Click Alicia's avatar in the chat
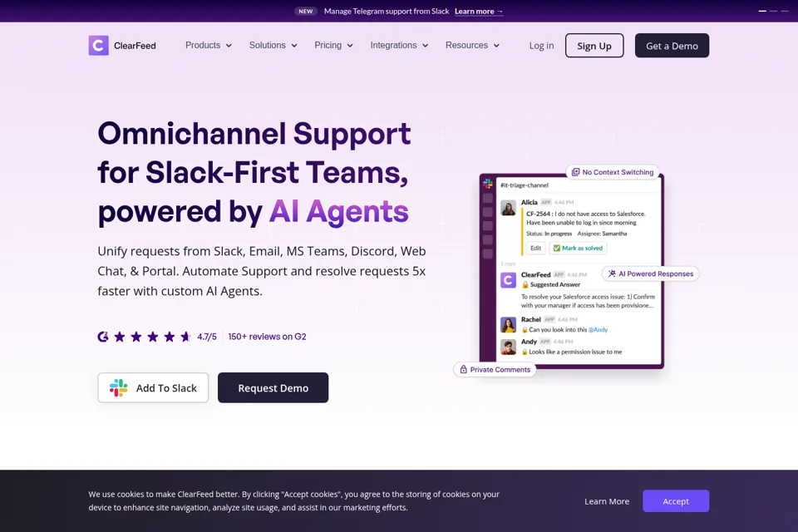Image resolution: width=798 pixels, height=532 pixels. 508,208
